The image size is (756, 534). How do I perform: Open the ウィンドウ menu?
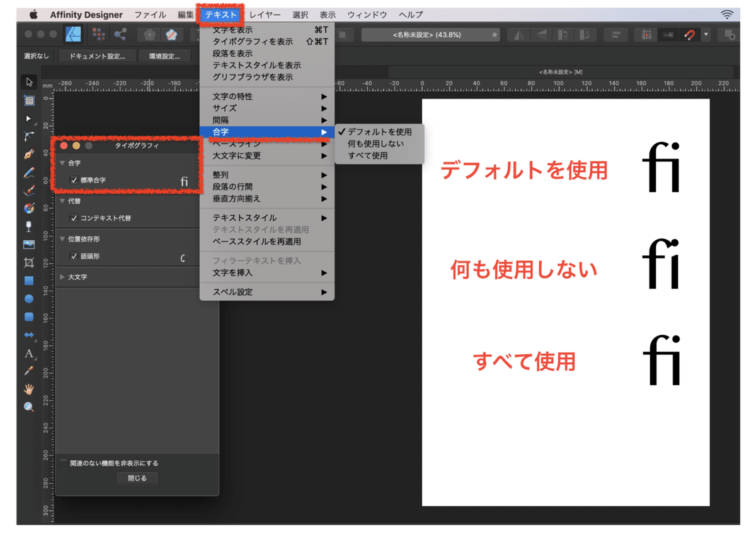coord(368,15)
